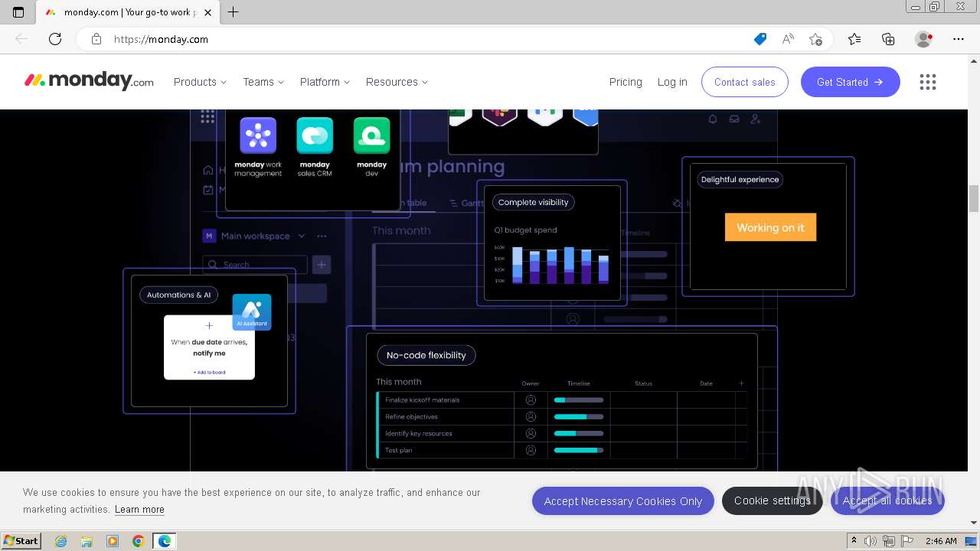This screenshot has height=551, width=980.
Task: Click the Test plan timeline bar
Action: 579,450
